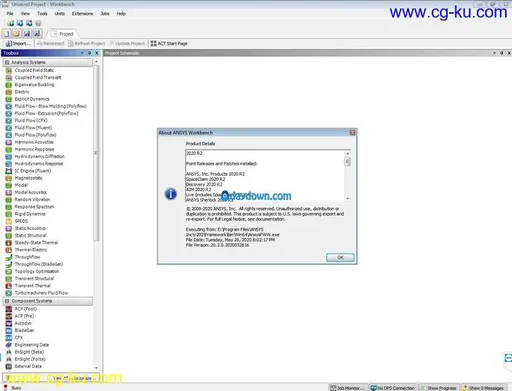Screen dimensions: 512x391
Task: Select the IC Engine (Fluent) icon
Action: coord(9,171)
